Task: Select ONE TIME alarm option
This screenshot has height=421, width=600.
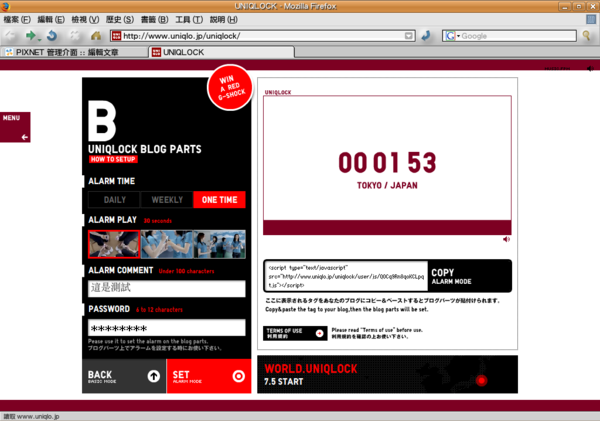Action: pyautogui.click(x=219, y=200)
